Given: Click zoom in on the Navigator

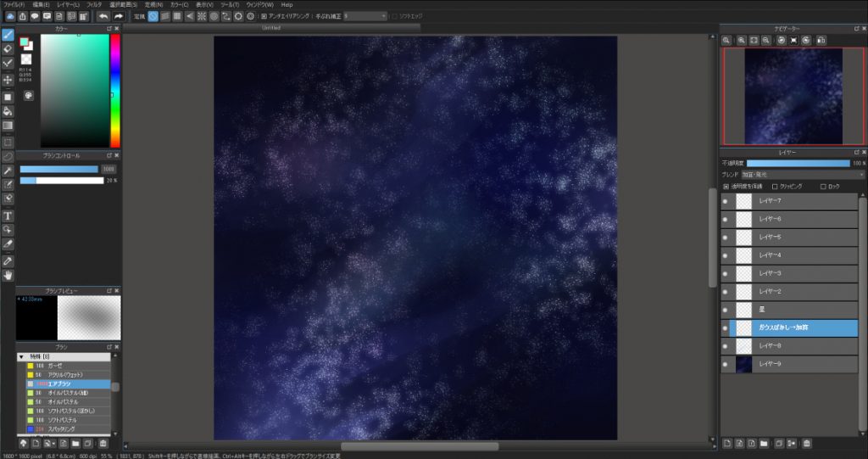Looking at the screenshot, I should [x=741, y=41].
